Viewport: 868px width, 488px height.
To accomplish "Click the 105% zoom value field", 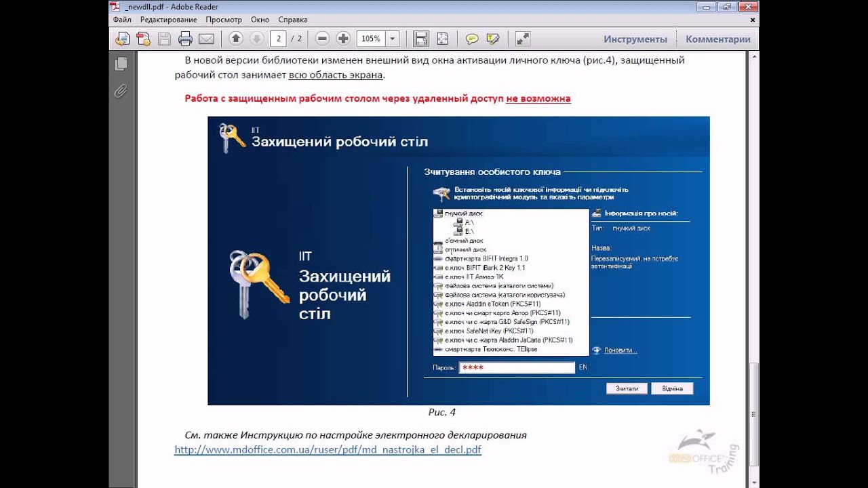I will pos(371,39).
